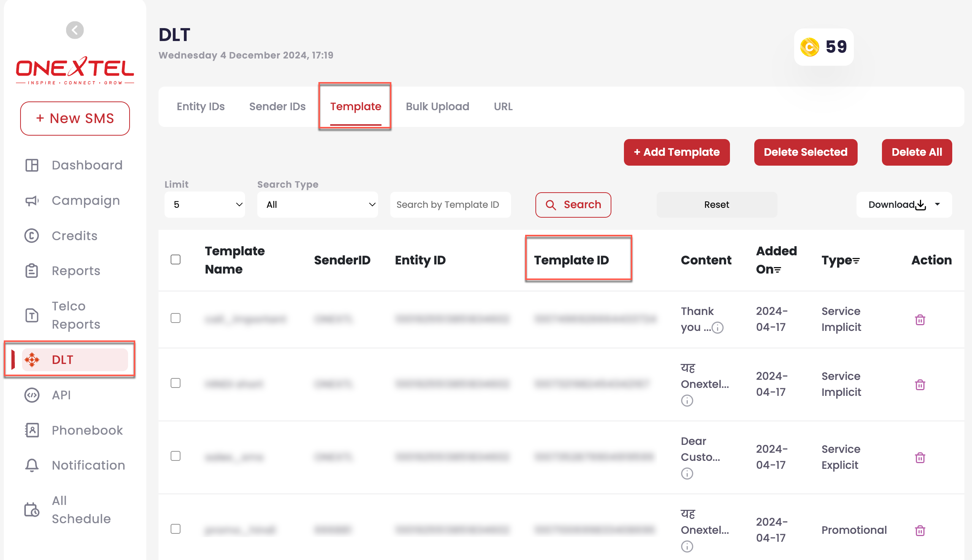Click the Promotional type cell
Image resolution: width=972 pixels, height=560 pixels.
coord(854,530)
